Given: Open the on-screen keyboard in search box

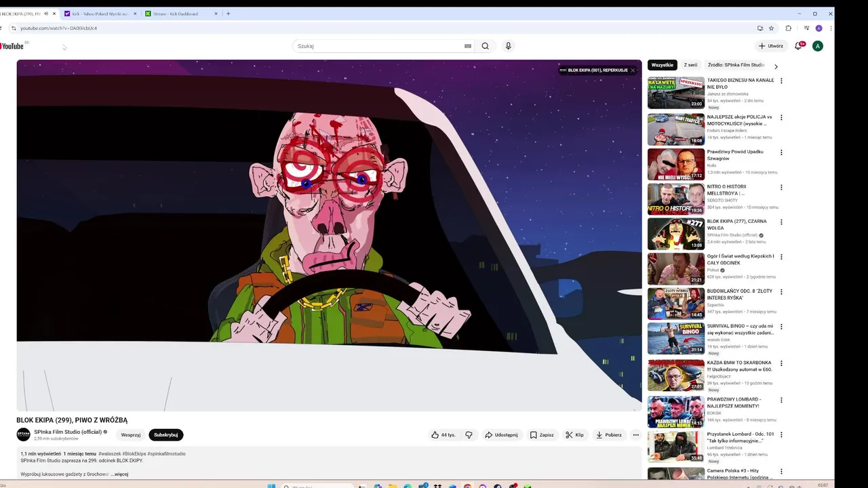Looking at the screenshot, I should pyautogui.click(x=467, y=46).
